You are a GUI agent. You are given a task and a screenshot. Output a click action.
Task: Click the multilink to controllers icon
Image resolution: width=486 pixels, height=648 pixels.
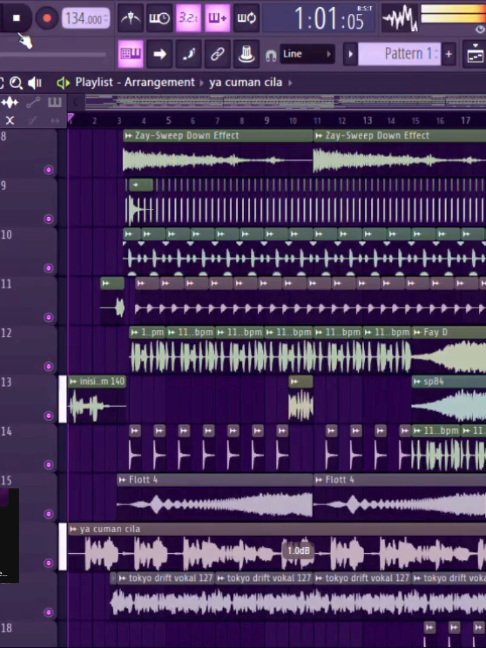[246, 54]
